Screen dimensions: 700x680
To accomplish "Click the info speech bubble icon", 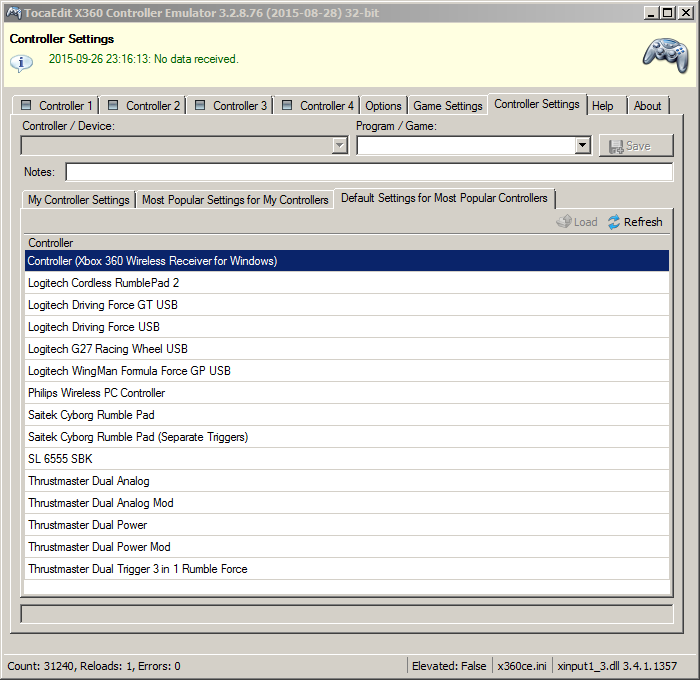I will 21,63.
